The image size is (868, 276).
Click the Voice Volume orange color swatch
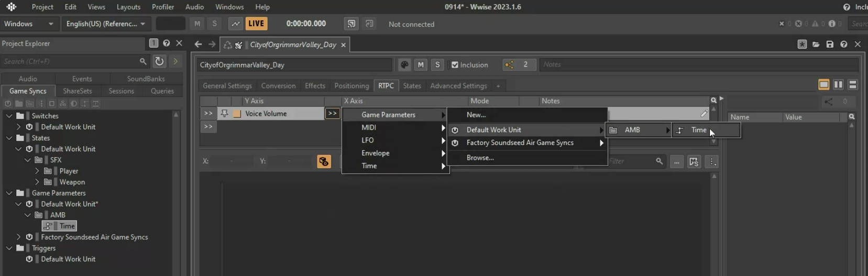click(237, 114)
